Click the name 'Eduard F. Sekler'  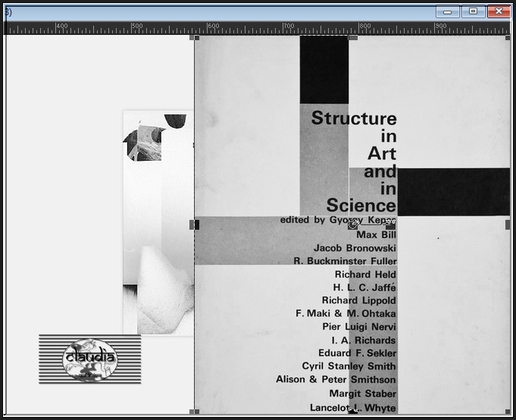point(357,353)
